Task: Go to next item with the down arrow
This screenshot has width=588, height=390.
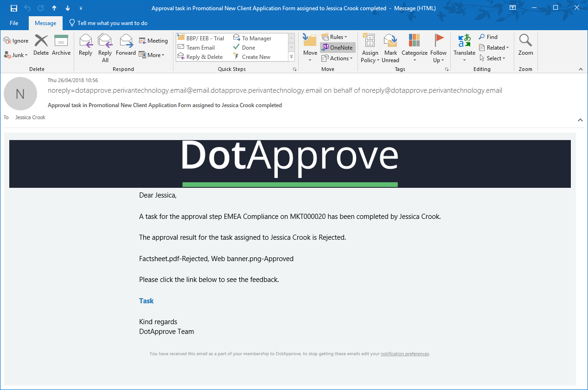Action: (68, 8)
